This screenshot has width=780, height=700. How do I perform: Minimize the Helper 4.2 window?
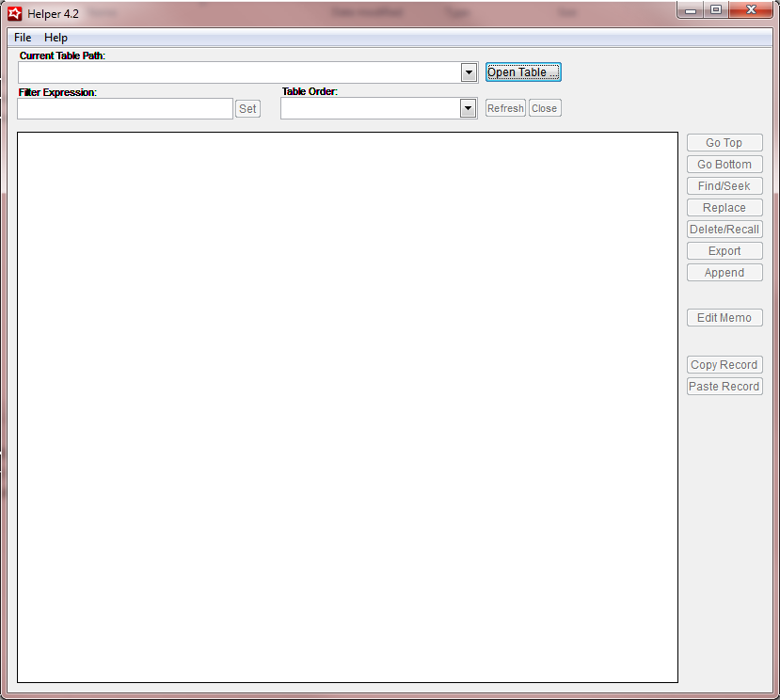[x=691, y=10]
